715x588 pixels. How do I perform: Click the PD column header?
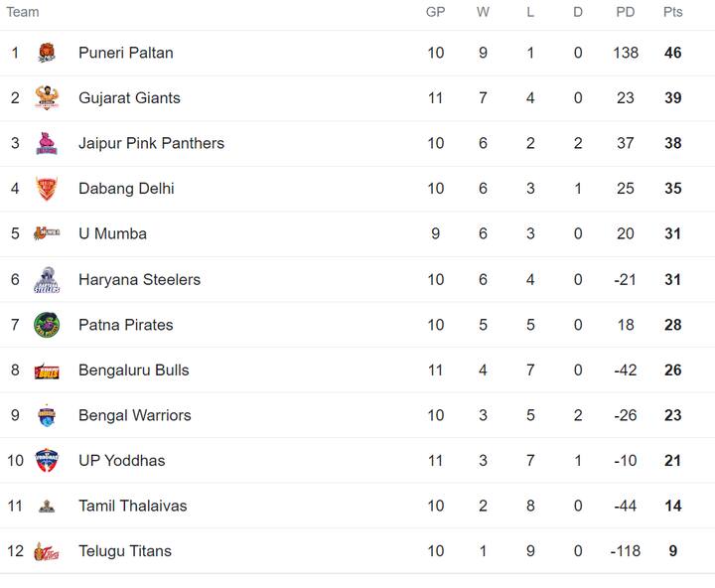(x=626, y=12)
